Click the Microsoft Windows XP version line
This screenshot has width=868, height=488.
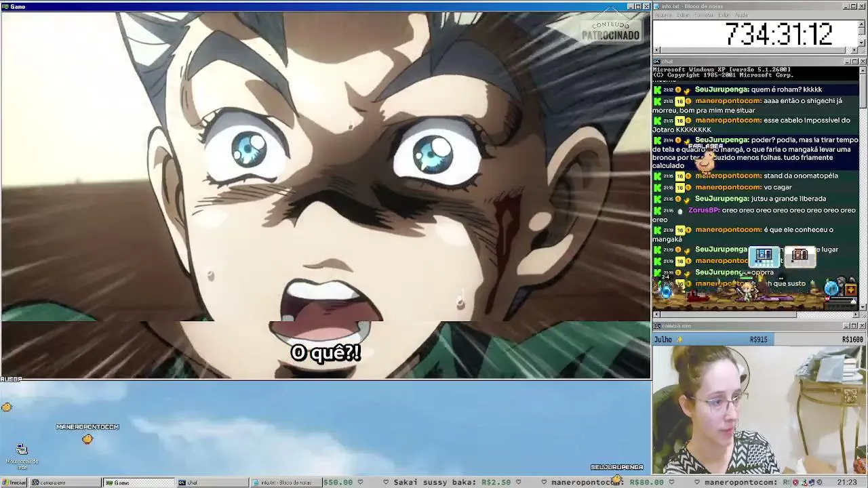(x=722, y=70)
